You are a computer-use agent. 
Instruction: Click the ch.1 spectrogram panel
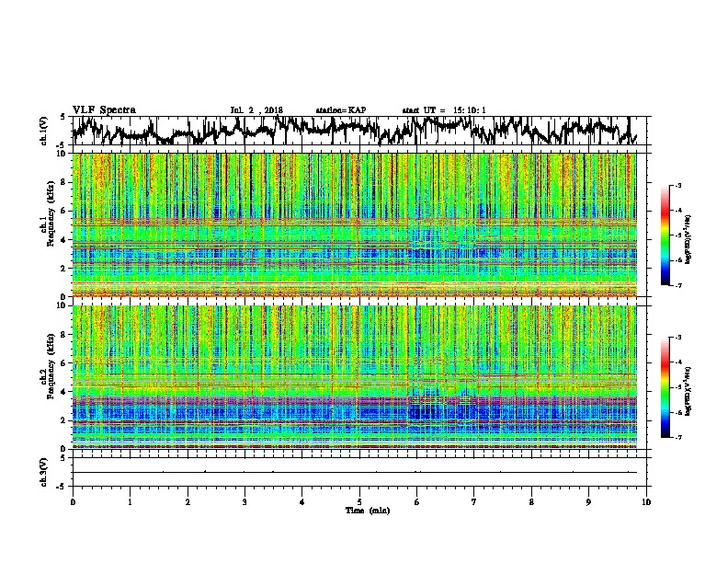click(x=354, y=224)
